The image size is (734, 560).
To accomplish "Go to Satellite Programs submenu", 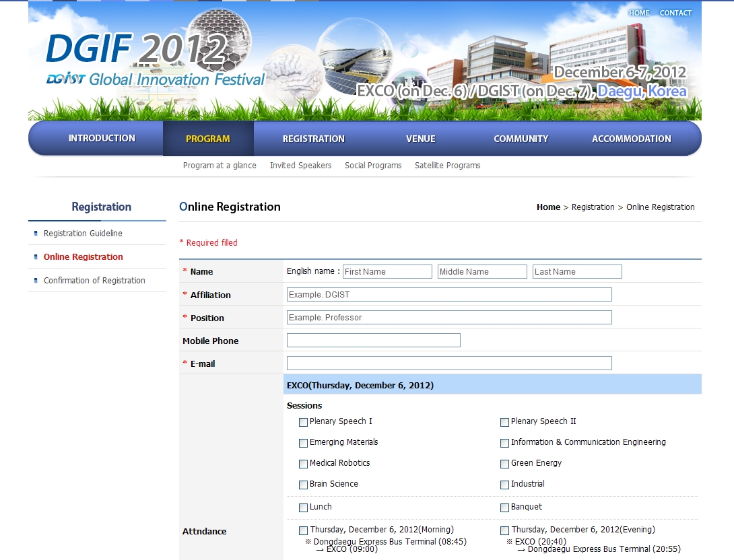I will pyautogui.click(x=448, y=165).
